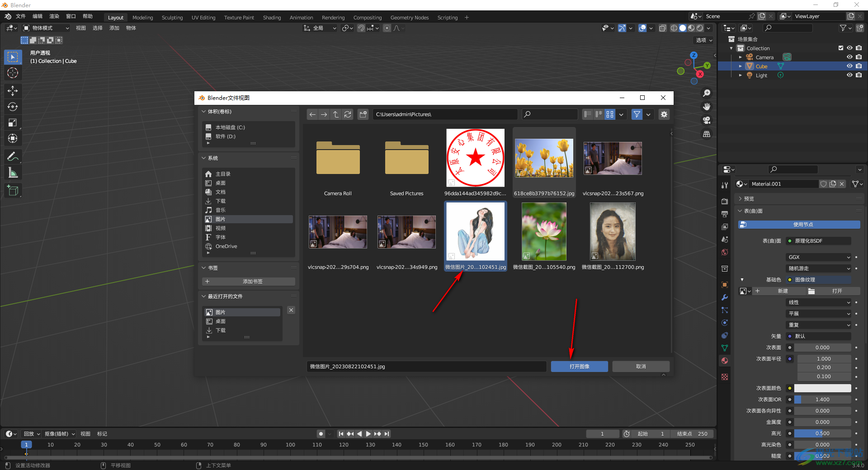Click the camera view icon in viewport

(x=706, y=121)
